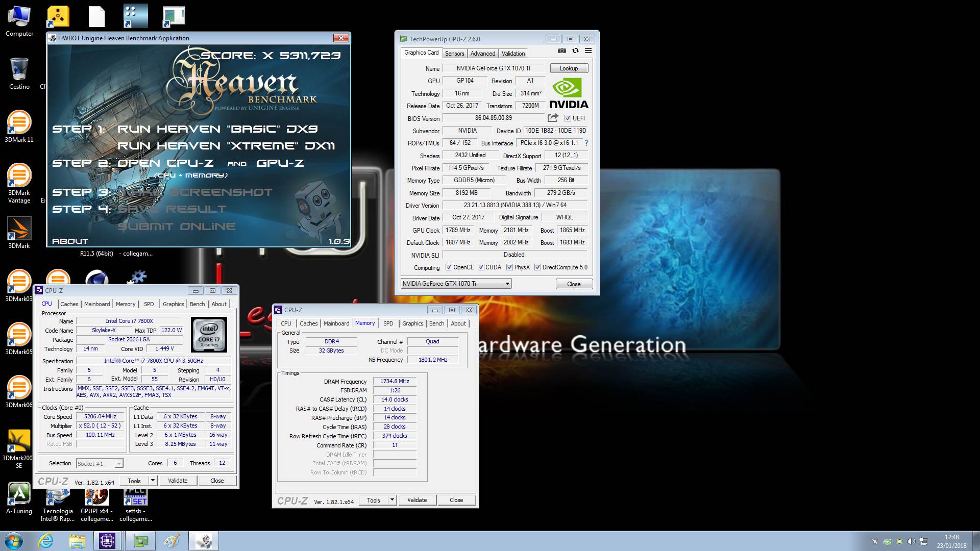Viewport: 980px width, 551px height.
Task: Open Internet Explorer from the taskbar
Action: pyautogui.click(x=46, y=541)
